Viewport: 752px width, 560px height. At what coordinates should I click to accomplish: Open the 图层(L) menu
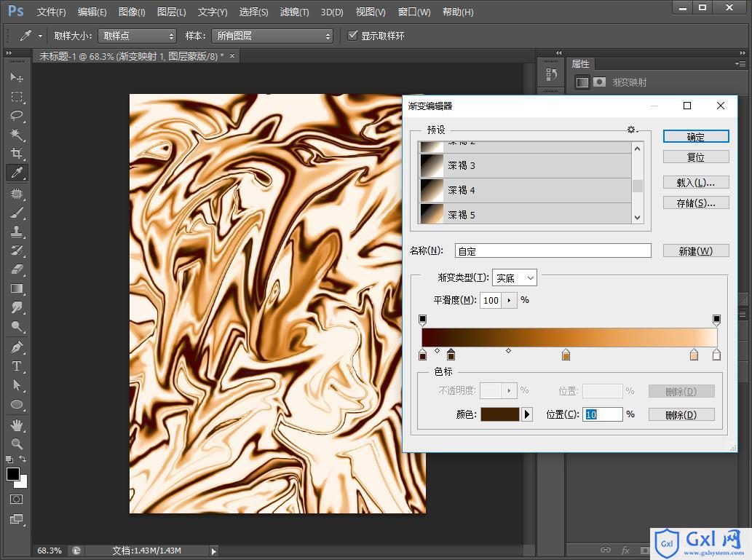(x=171, y=12)
